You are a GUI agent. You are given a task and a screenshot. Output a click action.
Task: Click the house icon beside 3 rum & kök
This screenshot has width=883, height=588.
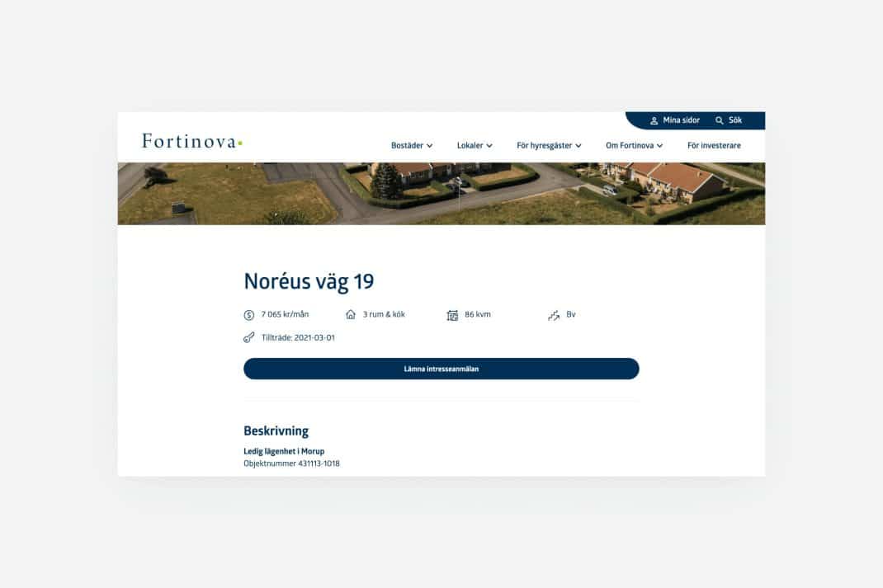350,314
